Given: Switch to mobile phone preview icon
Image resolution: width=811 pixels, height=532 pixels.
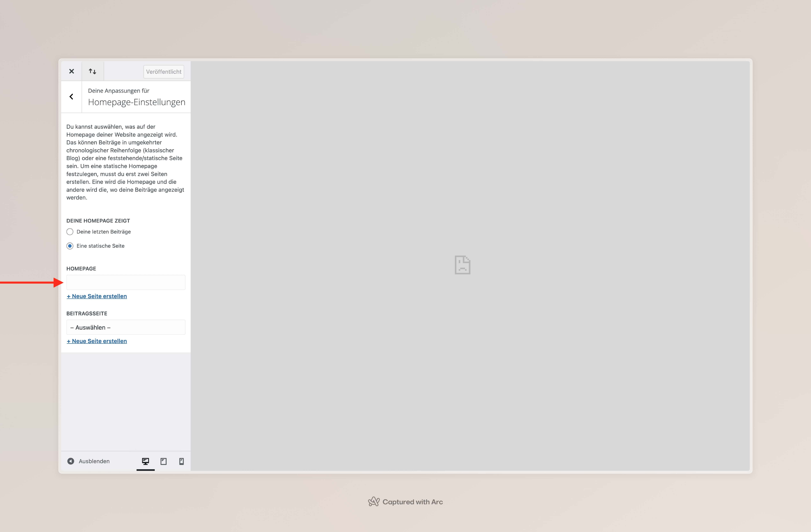Looking at the screenshot, I should (181, 461).
